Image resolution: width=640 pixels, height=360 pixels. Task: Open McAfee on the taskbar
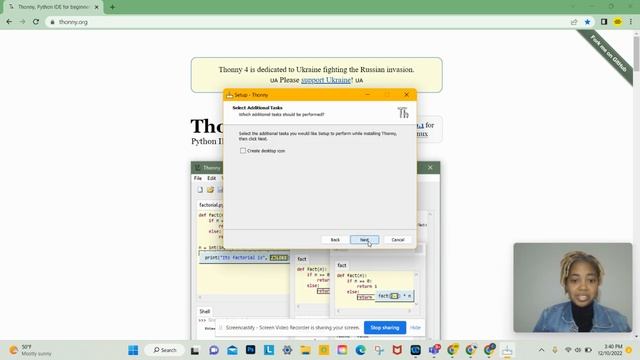coord(397,350)
